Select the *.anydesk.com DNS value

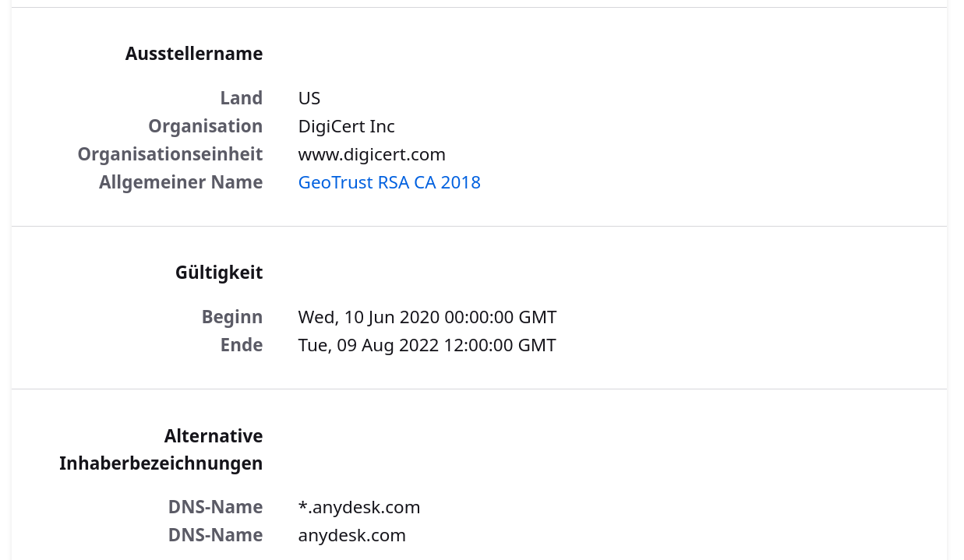click(x=359, y=507)
